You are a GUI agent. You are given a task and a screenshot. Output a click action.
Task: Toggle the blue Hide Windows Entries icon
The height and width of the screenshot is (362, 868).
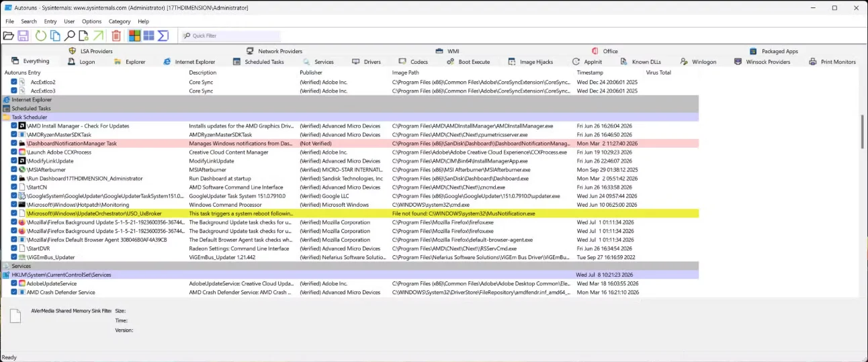tap(148, 36)
